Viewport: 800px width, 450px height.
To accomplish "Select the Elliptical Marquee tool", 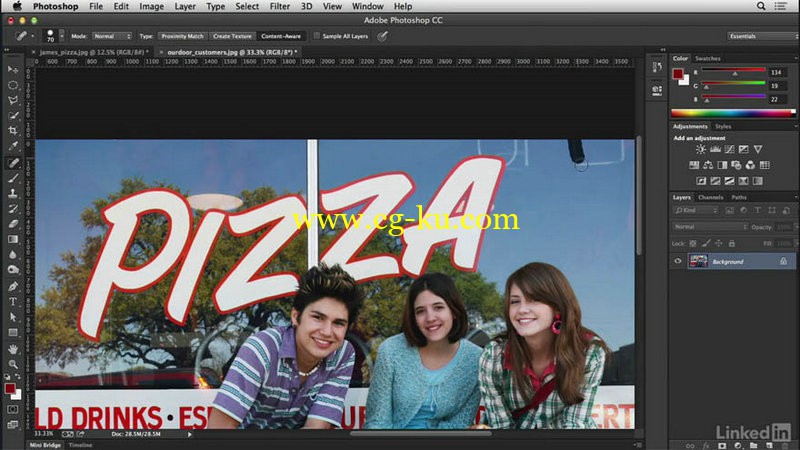I will (13, 85).
